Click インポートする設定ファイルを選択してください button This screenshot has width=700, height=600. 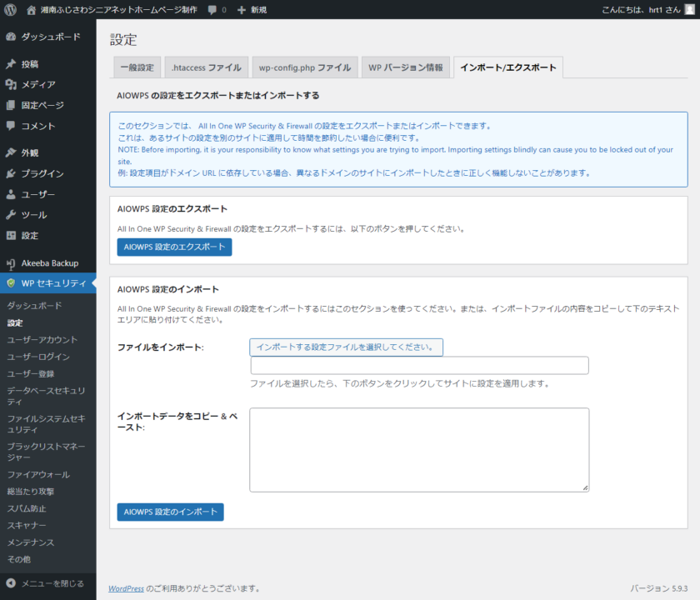click(x=346, y=347)
